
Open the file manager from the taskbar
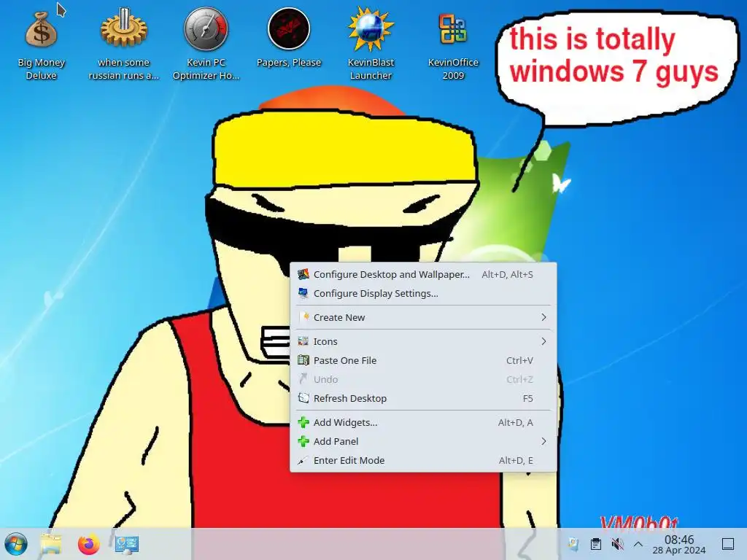[x=51, y=544]
